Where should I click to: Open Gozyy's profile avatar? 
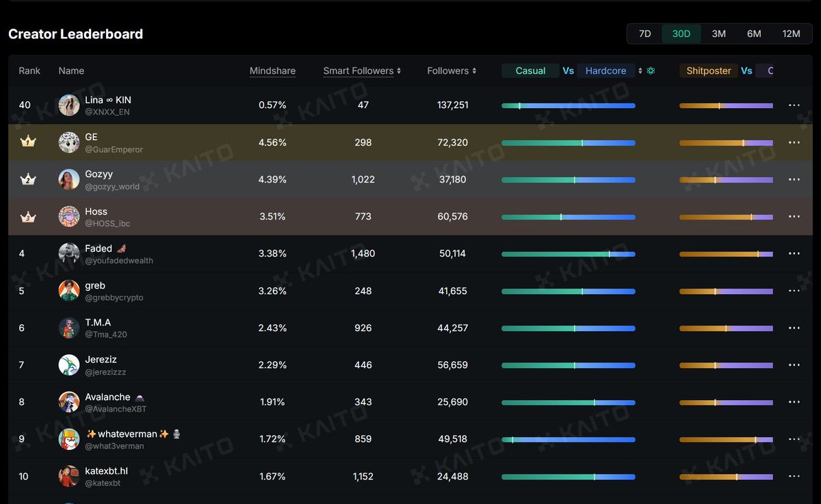[69, 180]
